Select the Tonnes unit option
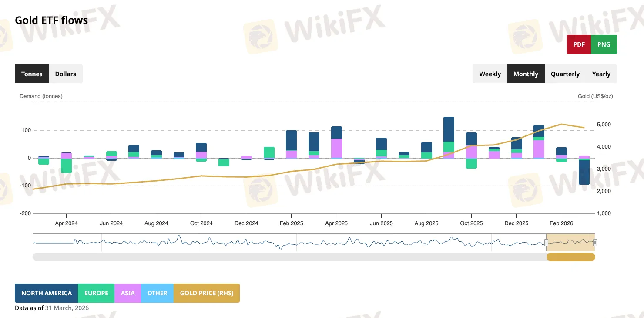644x318 pixels. pyautogui.click(x=32, y=74)
